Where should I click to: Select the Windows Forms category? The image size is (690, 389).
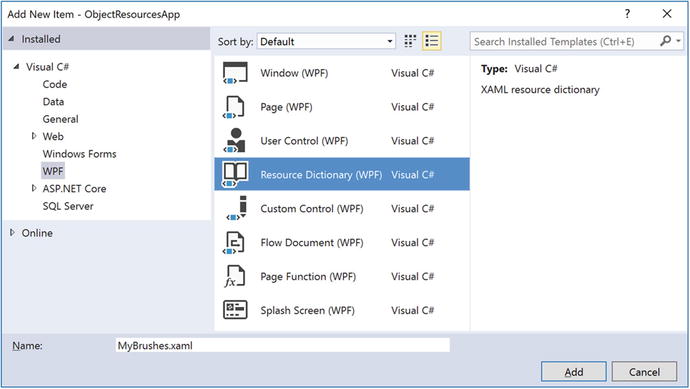[80, 154]
